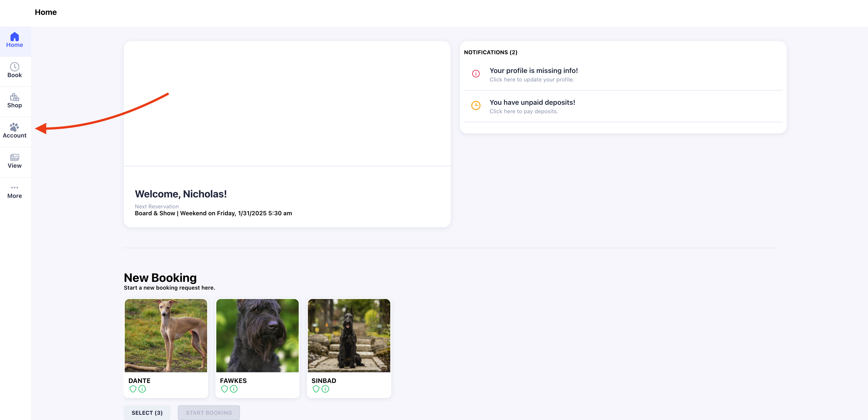
Task: Click the next reservation details text
Action: coord(213,213)
